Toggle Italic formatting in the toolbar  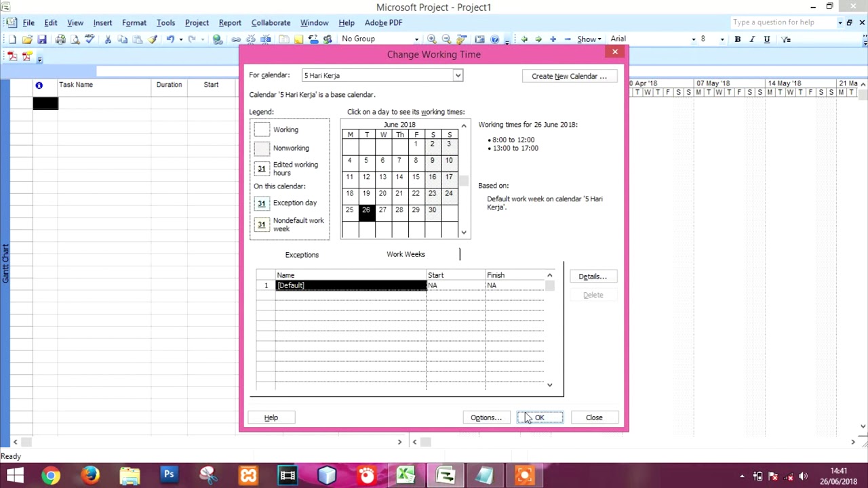[x=752, y=39]
